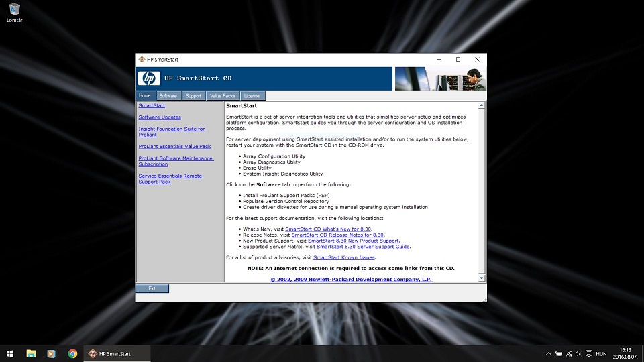
Task: Click the 'Array Diagnostics Utility' list item
Action: click(x=271, y=162)
